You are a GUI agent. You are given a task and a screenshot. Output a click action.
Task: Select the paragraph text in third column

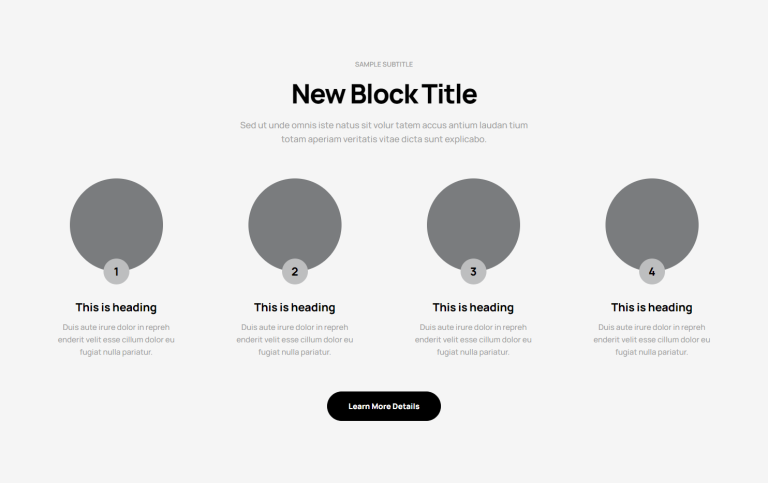click(473, 339)
